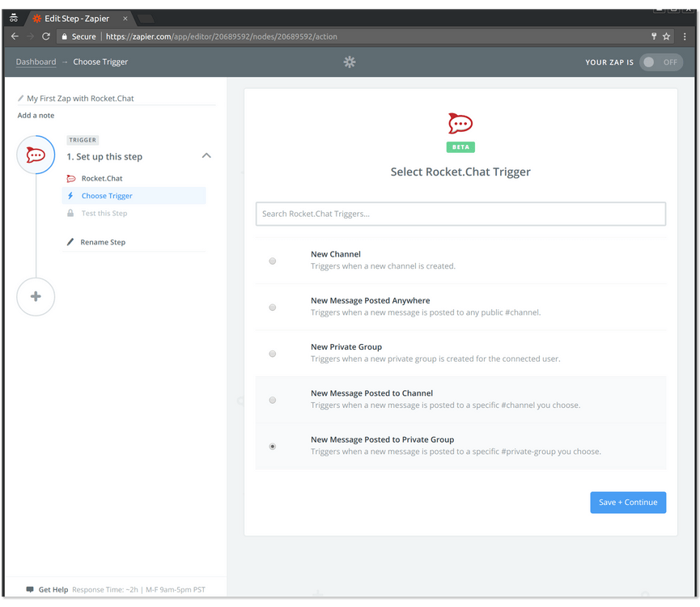
Task: Select New Message Posted Anywhere radio button
Action: pos(273,308)
